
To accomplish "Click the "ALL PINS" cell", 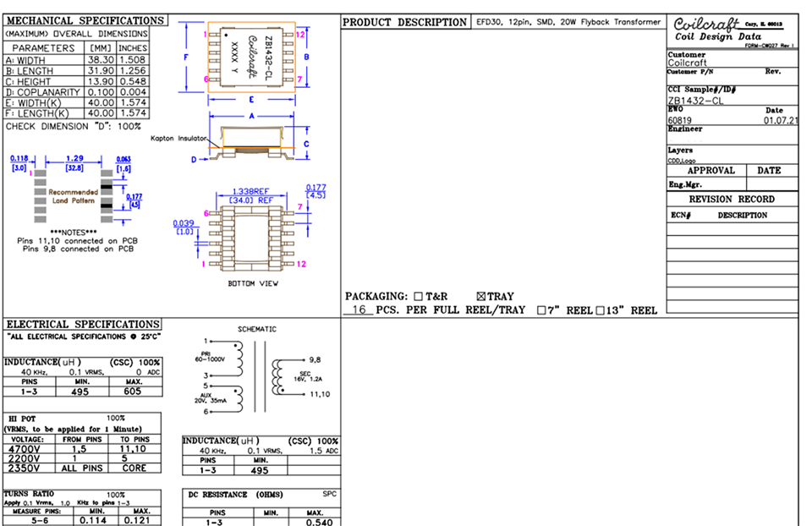I will 82,468.
